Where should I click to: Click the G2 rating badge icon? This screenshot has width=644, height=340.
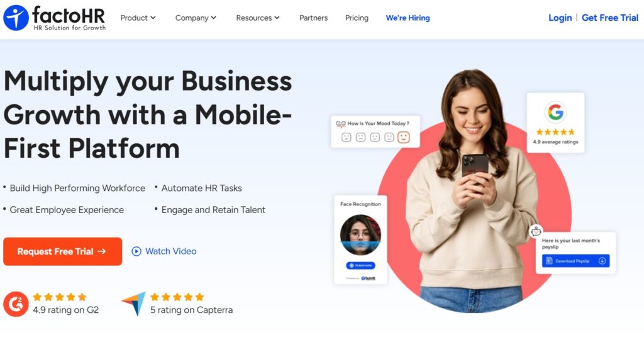point(16,304)
